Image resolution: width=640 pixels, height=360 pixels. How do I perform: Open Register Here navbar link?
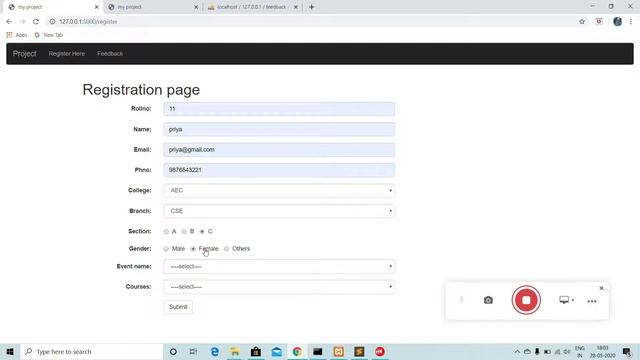point(67,53)
